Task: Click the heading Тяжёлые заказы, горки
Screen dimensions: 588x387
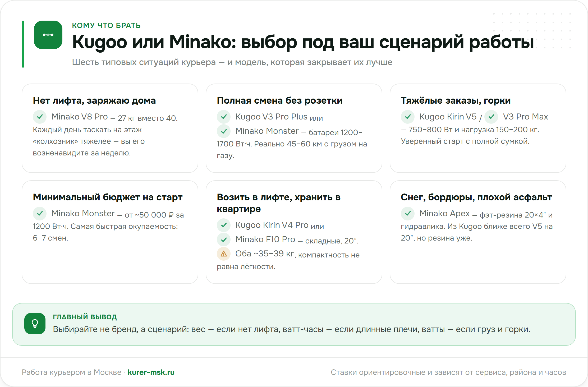Action: click(x=456, y=100)
